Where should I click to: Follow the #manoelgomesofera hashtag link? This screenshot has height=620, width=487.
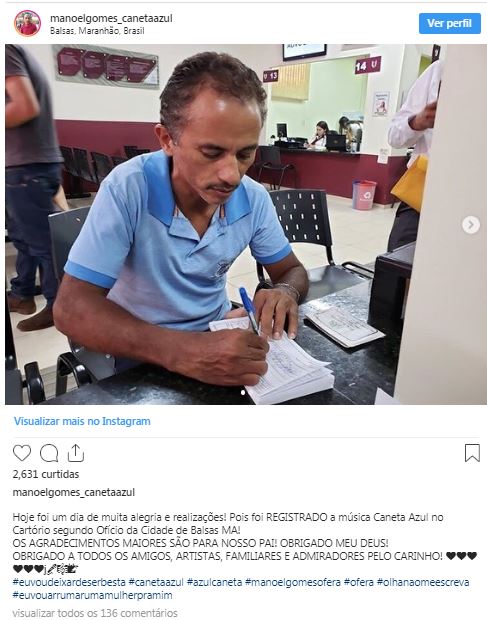(293, 582)
